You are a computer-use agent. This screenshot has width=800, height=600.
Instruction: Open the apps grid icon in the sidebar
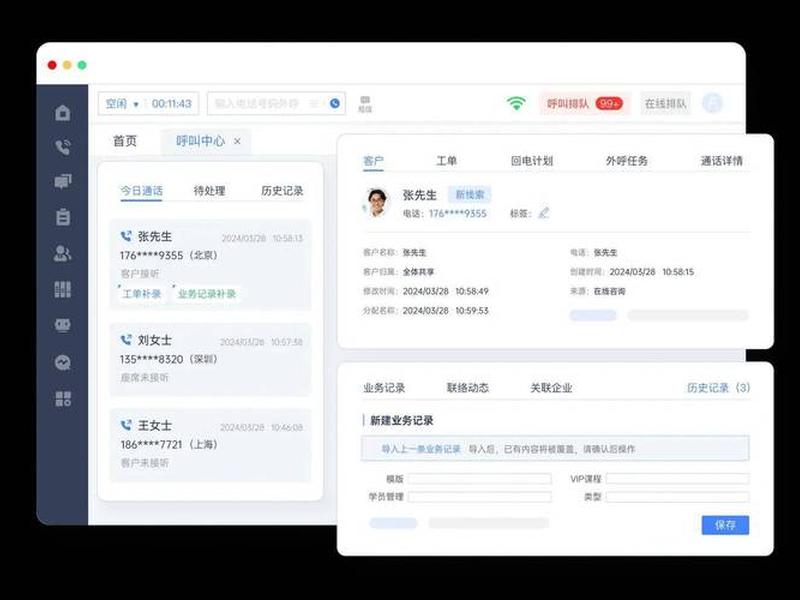coord(62,398)
